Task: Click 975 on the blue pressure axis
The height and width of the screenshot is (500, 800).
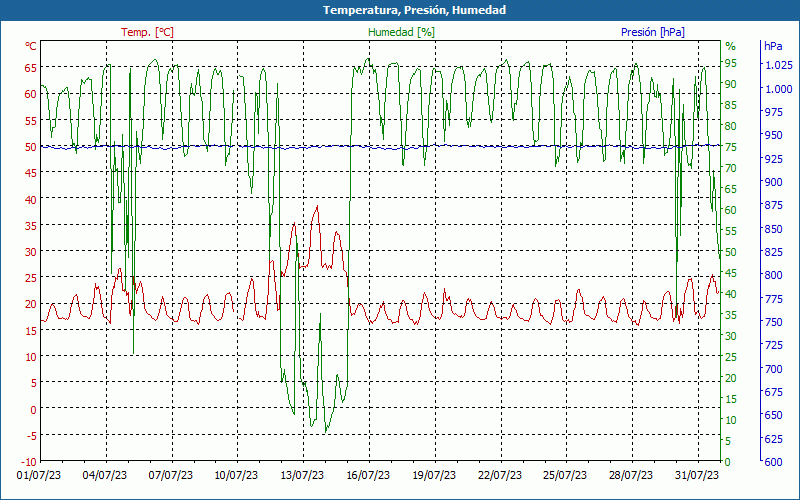Action: tap(774, 112)
